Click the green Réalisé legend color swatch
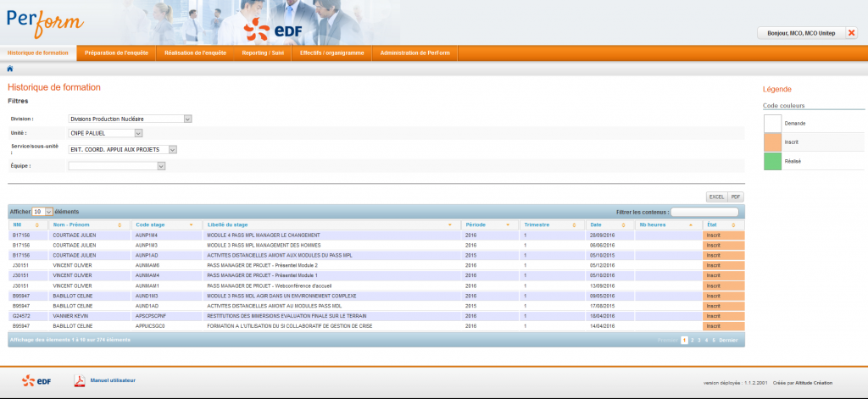The height and width of the screenshot is (399, 868). (772, 161)
